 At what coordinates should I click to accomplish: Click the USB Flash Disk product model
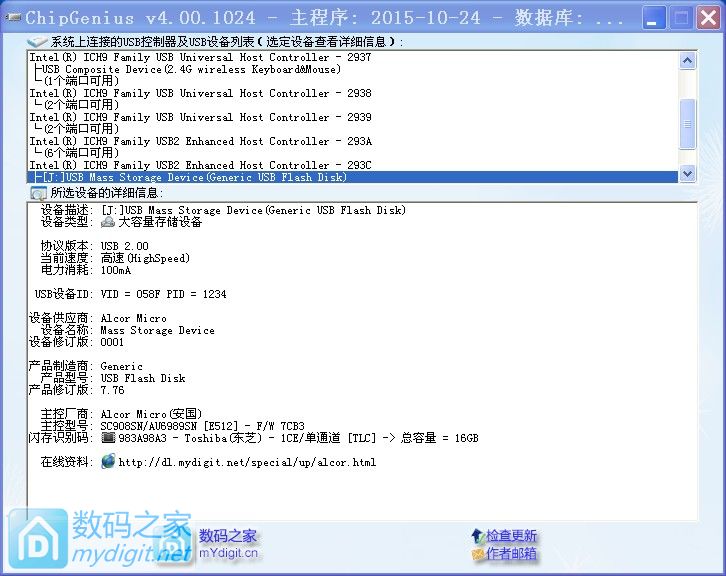(143, 378)
